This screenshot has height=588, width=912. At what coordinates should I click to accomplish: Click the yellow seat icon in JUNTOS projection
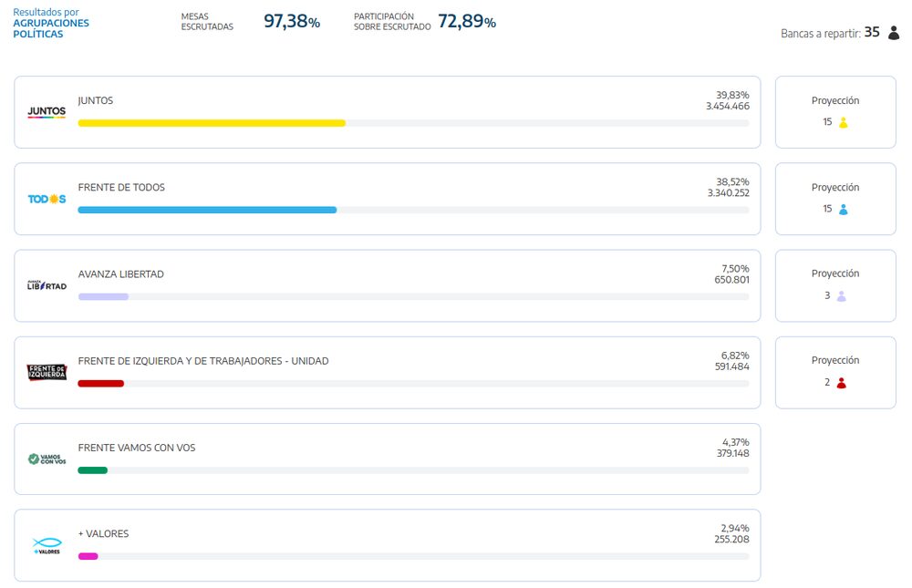click(x=843, y=122)
